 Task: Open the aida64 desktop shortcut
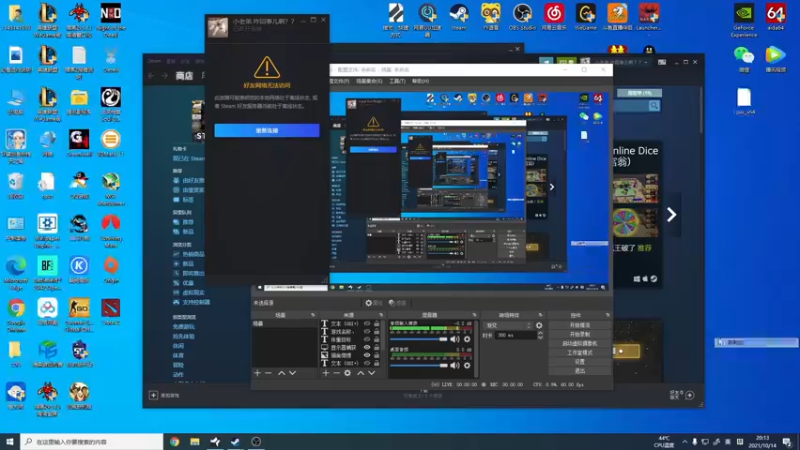(776, 17)
